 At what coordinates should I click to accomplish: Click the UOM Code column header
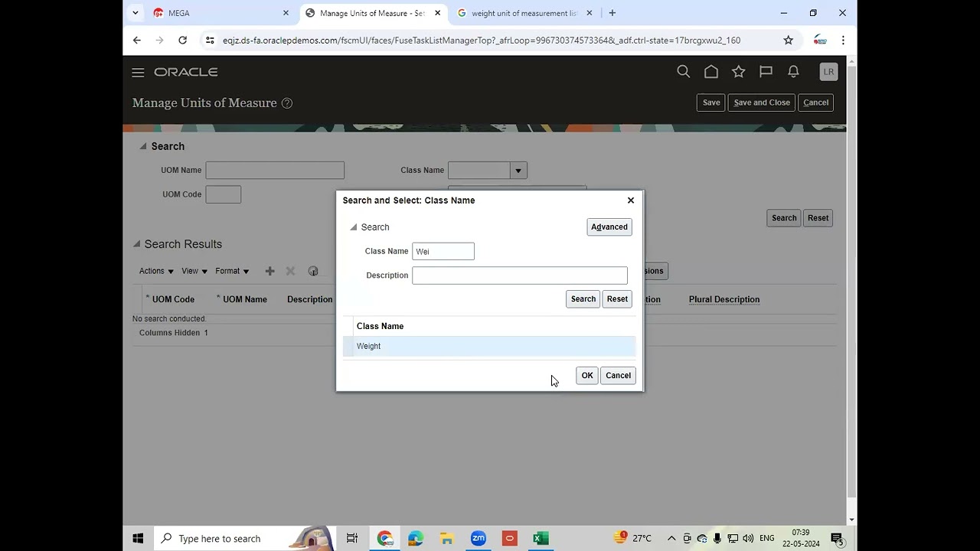coord(173,299)
